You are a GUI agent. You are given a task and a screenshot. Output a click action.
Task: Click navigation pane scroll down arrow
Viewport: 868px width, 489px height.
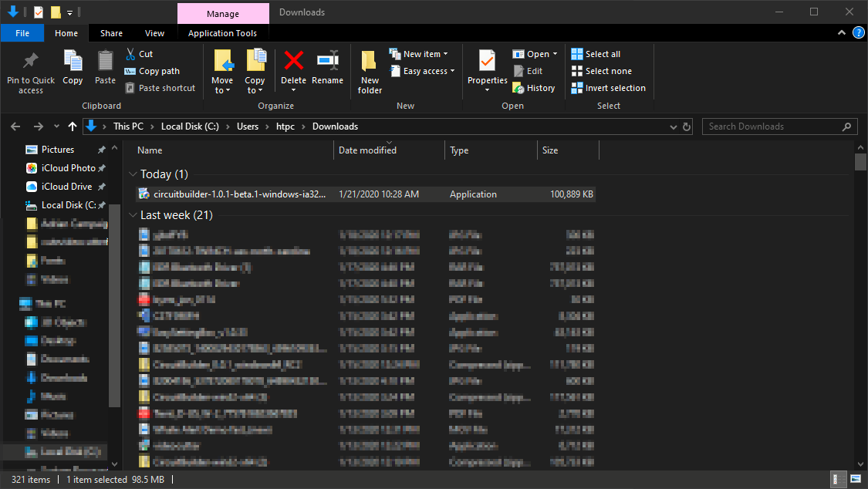click(115, 464)
